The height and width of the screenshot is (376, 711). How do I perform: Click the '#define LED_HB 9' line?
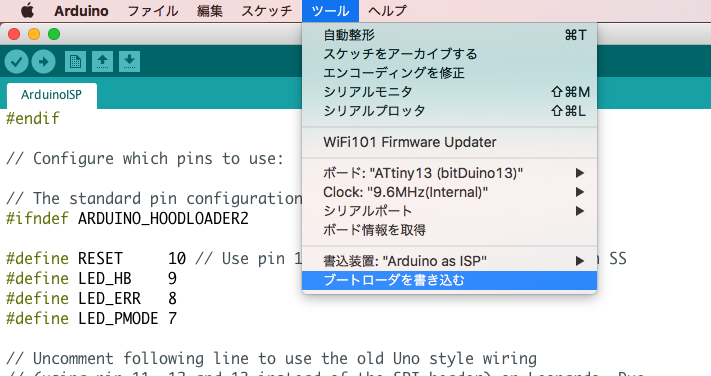[x=91, y=278]
